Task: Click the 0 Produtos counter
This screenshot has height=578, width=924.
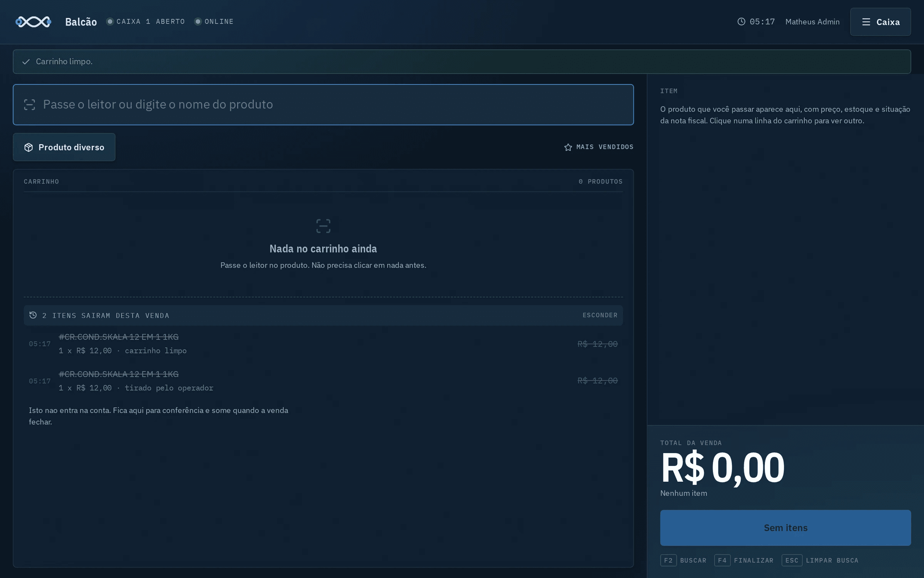Action: pos(600,181)
